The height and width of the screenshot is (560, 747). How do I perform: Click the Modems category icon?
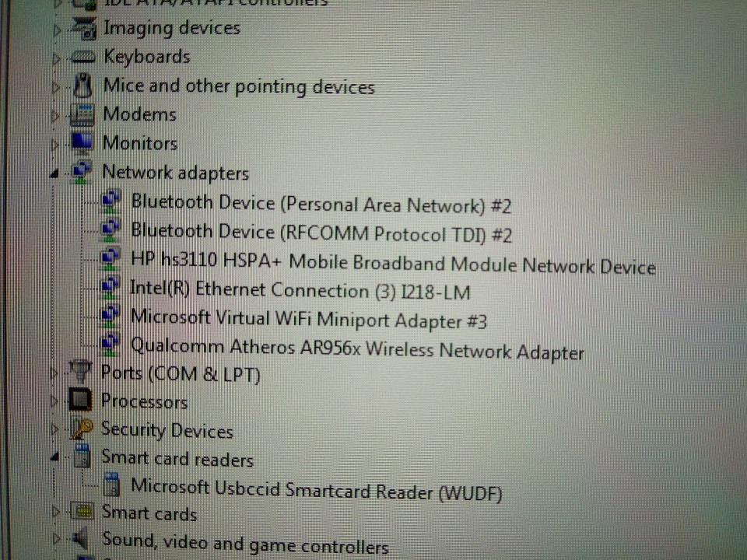[x=82, y=115]
